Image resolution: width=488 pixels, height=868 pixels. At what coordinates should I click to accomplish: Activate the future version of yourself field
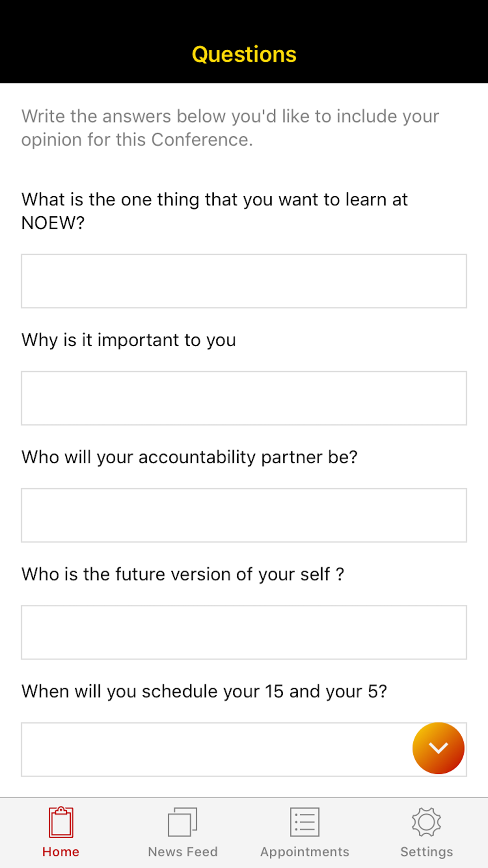point(244,632)
